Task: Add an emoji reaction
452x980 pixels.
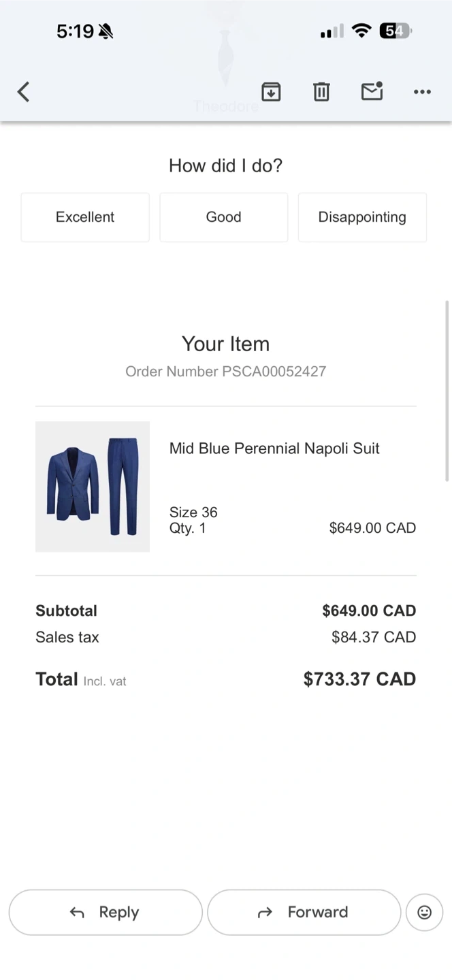Action: pos(424,912)
